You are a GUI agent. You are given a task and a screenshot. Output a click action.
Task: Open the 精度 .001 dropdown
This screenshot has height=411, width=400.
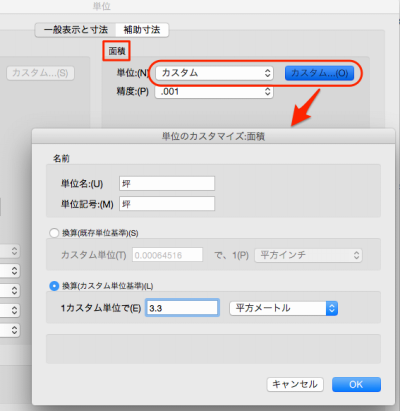click(x=214, y=92)
